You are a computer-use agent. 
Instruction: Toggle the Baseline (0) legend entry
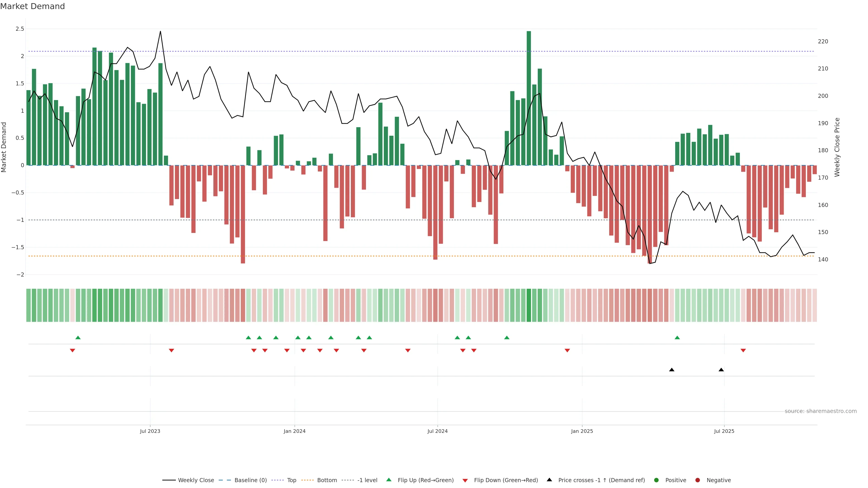pyautogui.click(x=250, y=480)
